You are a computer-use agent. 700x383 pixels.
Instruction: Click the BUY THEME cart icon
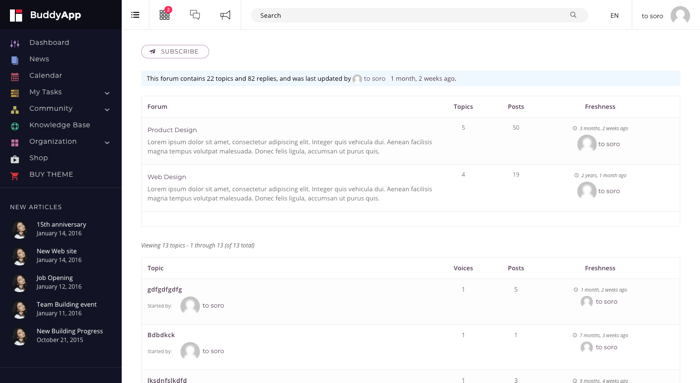[x=15, y=175]
